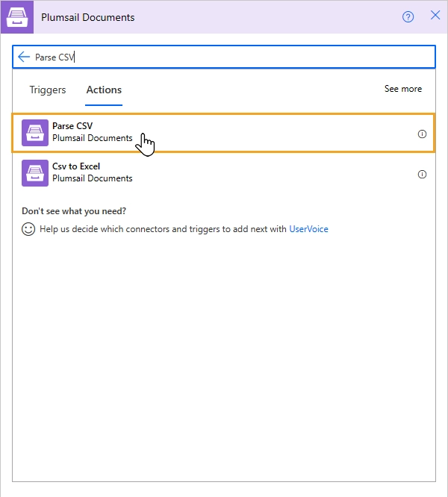Switch to the Triggers tab
Image resolution: width=448 pixels, height=497 pixels.
(48, 90)
